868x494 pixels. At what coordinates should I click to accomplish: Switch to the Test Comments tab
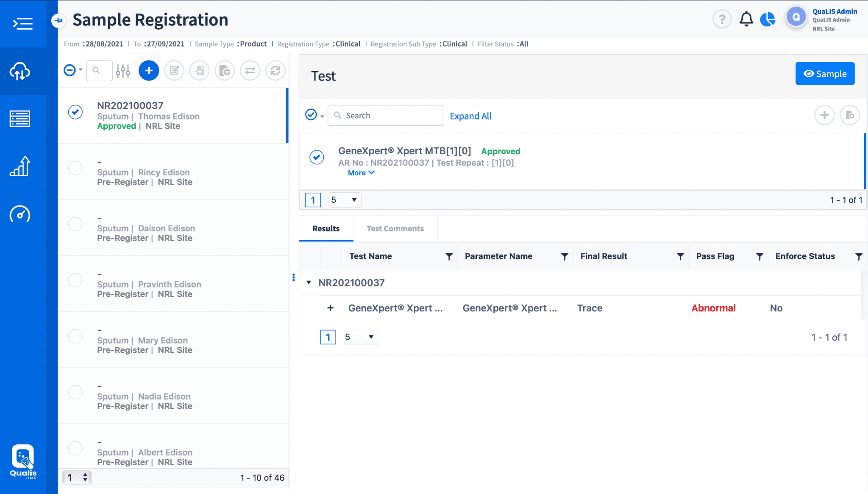tap(395, 229)
